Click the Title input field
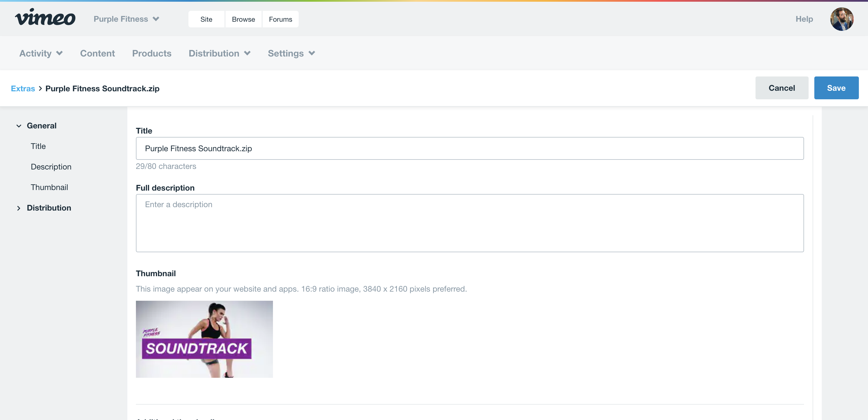This screenshot has height=420, width=868. tap(469, 149)
